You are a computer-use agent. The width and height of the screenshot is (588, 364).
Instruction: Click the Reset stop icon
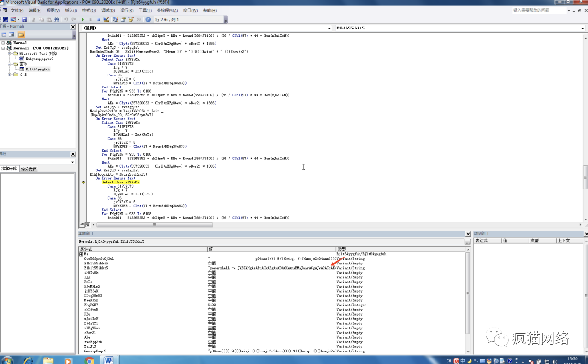click(98, 19)
